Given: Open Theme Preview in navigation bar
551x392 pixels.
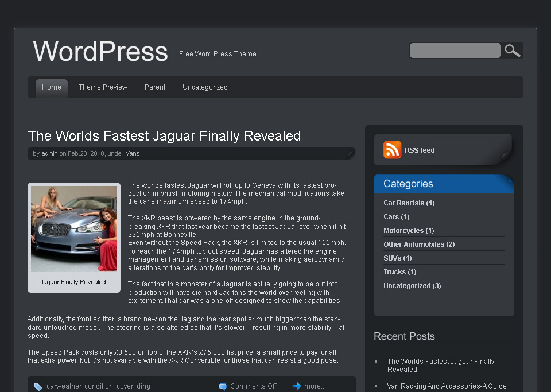Looking at the screenshot, I should pos(103,87).
